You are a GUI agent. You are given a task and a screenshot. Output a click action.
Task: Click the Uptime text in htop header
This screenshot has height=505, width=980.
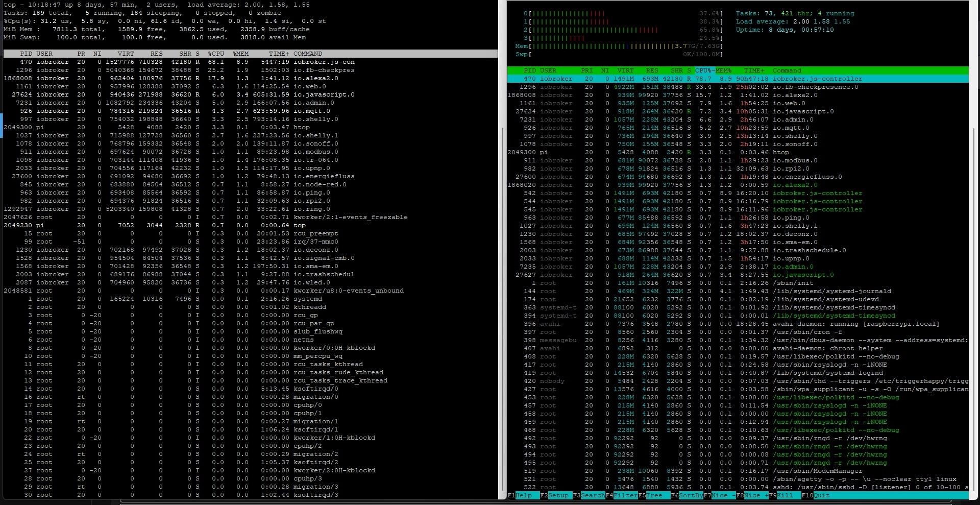coord(785,30)
